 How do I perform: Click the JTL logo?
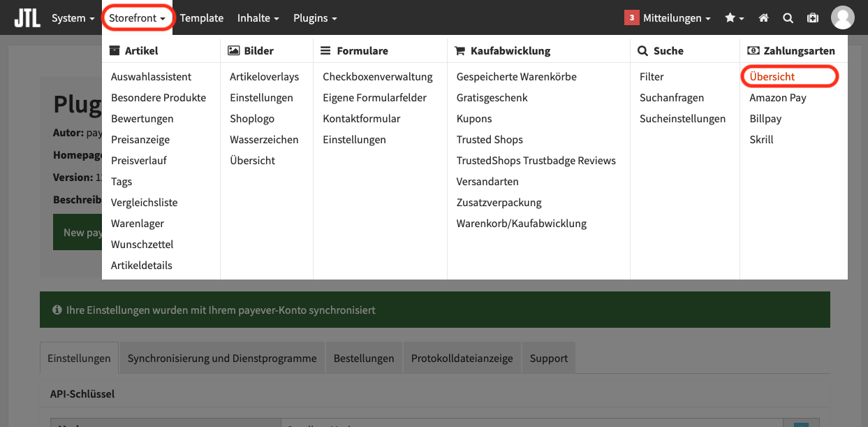click(x=27, y=17)
